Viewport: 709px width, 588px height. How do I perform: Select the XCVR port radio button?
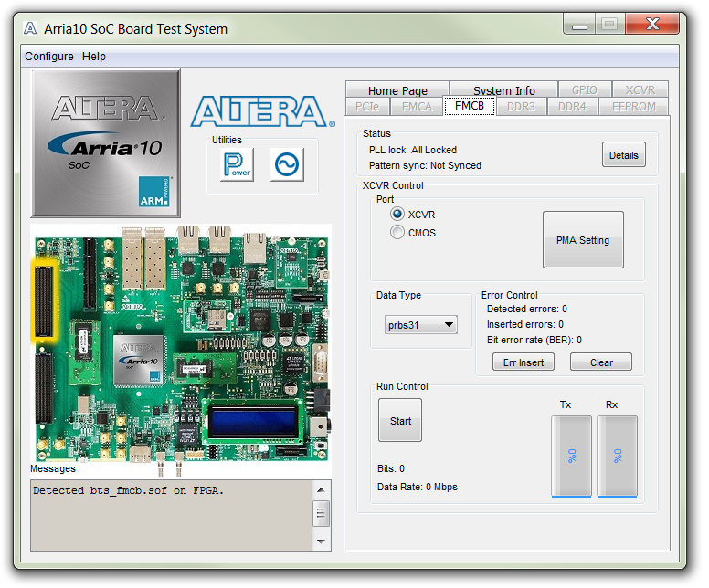point(397,214)
